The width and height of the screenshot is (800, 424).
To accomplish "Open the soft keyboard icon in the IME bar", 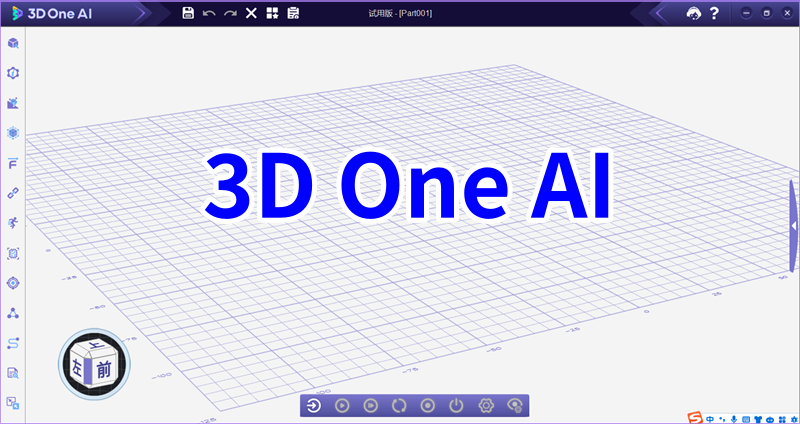I will (746, 419).
